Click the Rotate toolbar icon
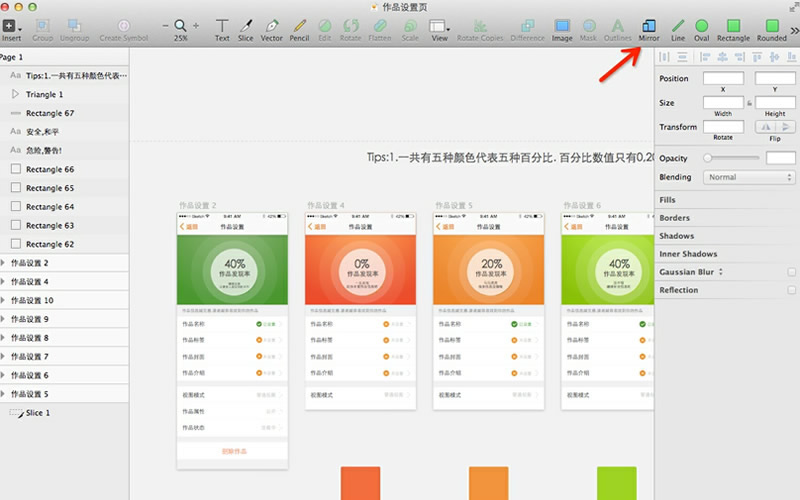This screenshot has height=500, width=800. [351, 26]
